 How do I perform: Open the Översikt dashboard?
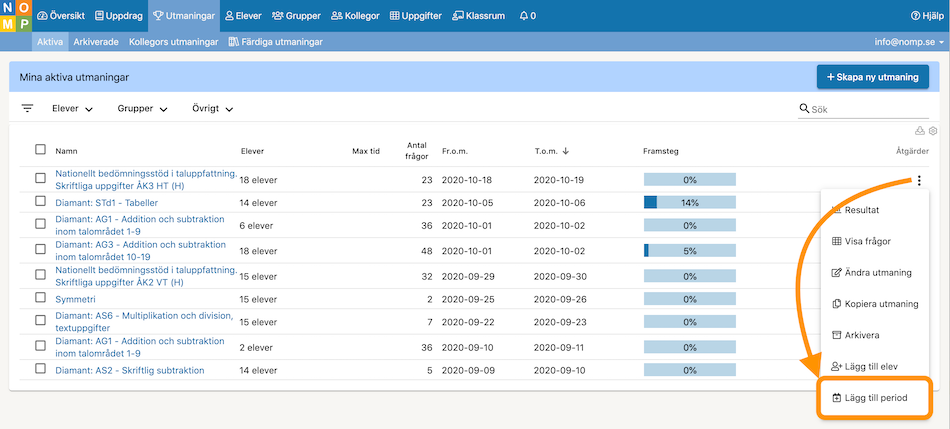61,16
